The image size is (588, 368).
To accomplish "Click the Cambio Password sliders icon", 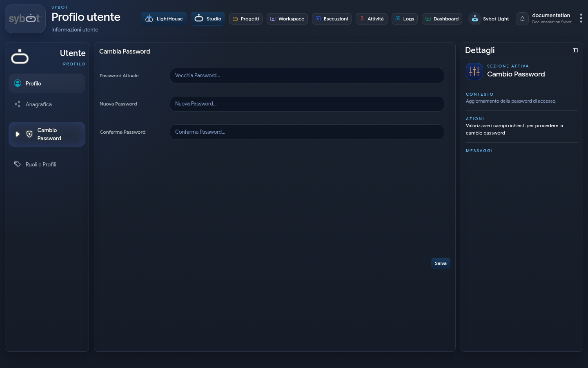I will pos(474,72).
